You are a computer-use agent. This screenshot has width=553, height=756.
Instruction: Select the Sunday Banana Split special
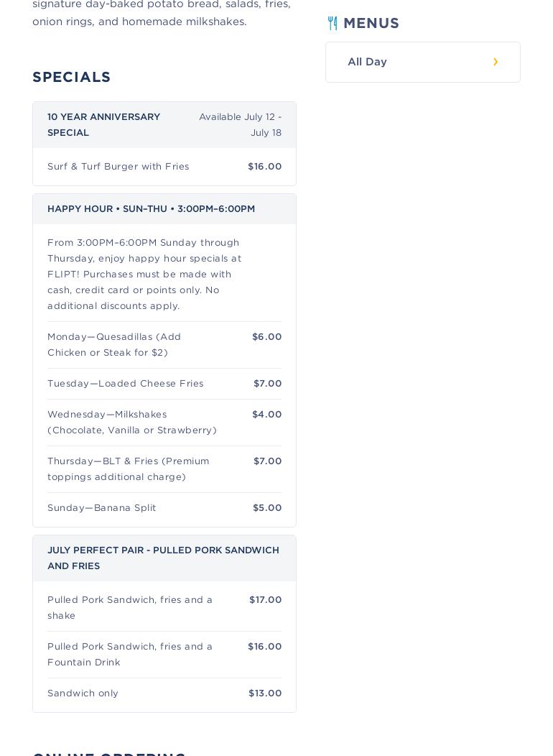point(102,508)
